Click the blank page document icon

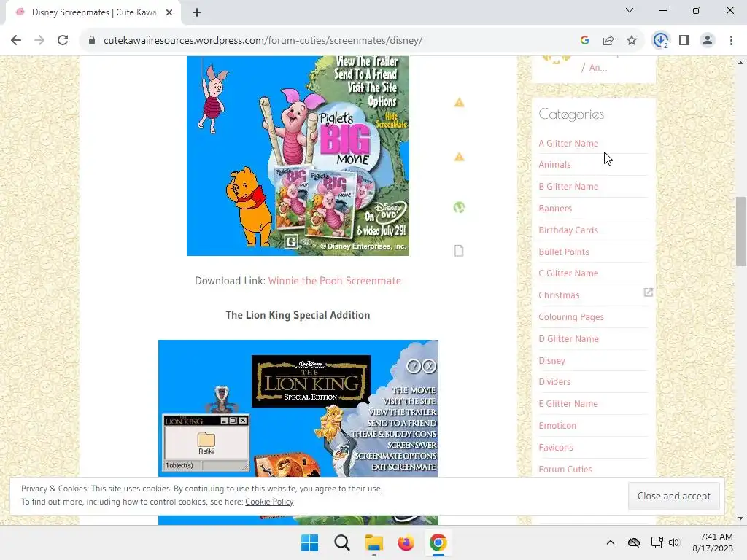459,251
